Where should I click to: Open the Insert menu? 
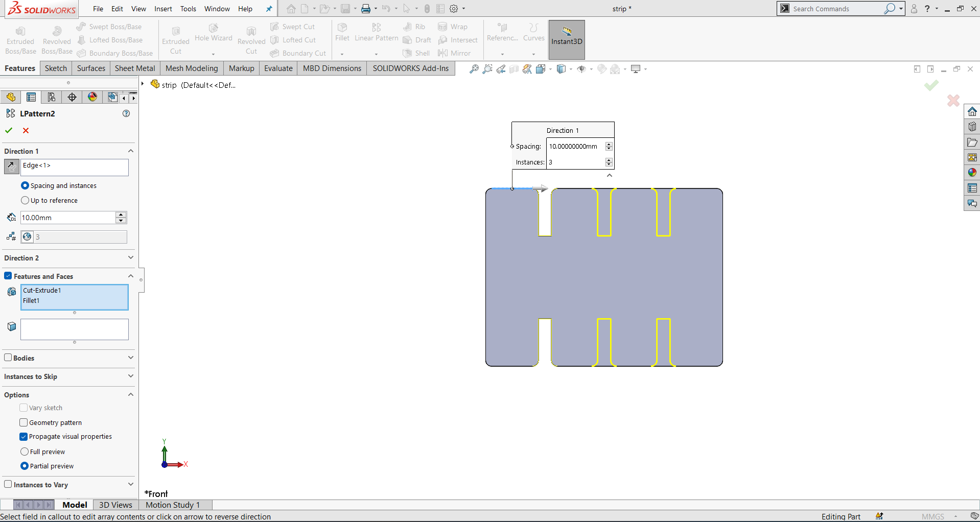pyautogui.click(x=163, y=9)
